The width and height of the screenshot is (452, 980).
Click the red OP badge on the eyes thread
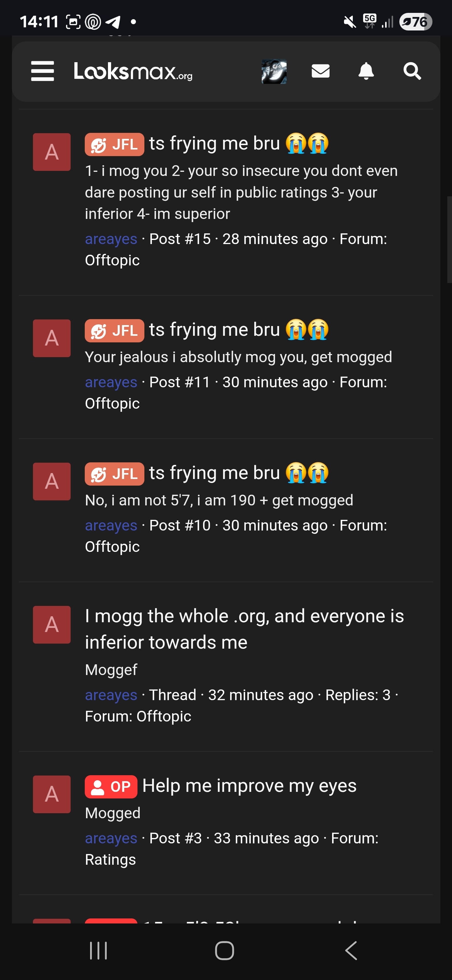pos(110,785)
